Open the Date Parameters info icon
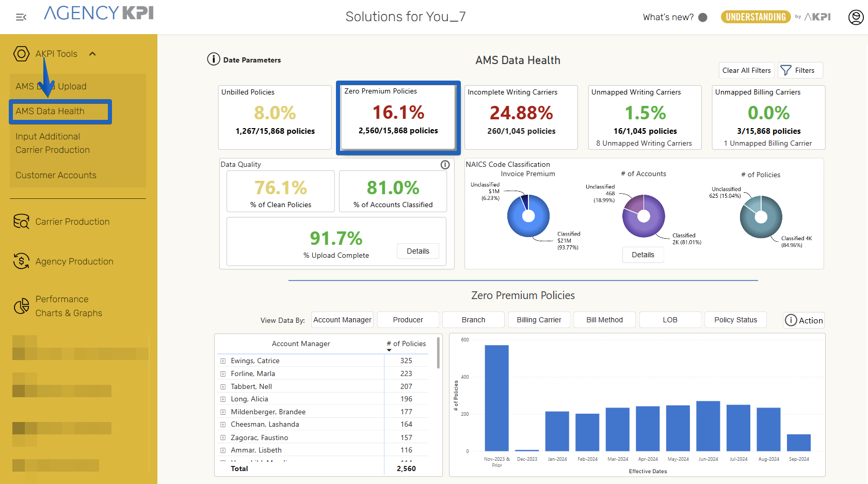Viewport: 868px width, 484px height. coord(213,59)
